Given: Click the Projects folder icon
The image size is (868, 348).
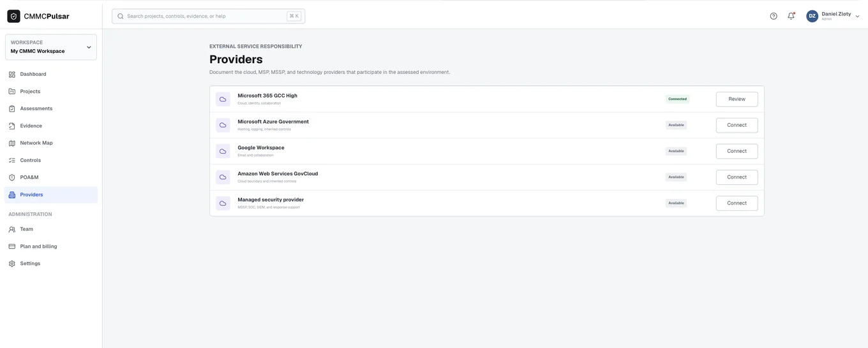Looking at the screenshot, I should (12, 92).
